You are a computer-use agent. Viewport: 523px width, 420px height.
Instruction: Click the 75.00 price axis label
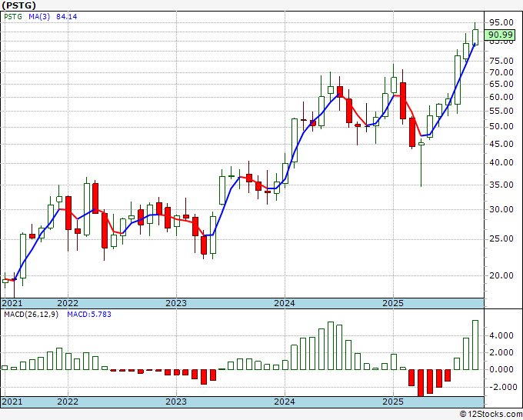(x=501, y=61)
